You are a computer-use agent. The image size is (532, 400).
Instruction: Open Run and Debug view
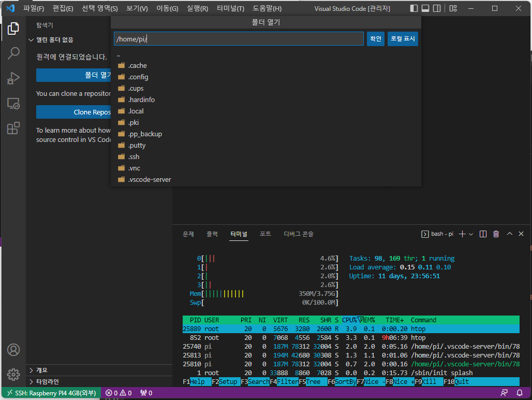tap(13, 78)
